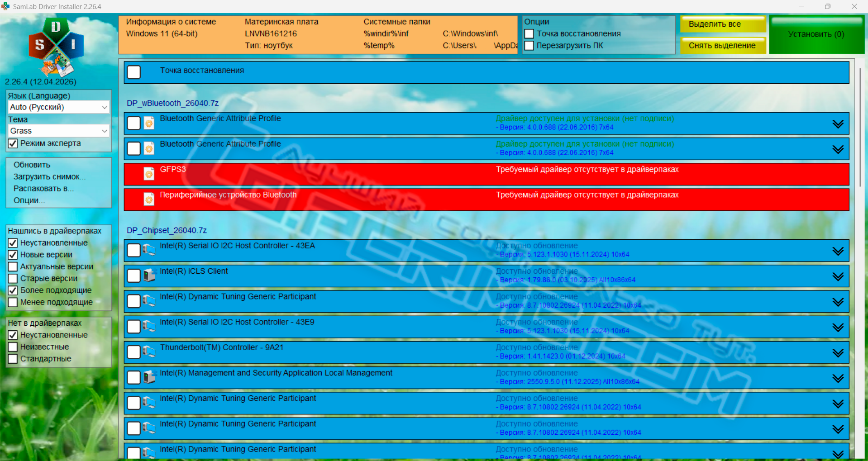
Task: Choose Распаковать в... menu entry
Action: tap(43, 188)
